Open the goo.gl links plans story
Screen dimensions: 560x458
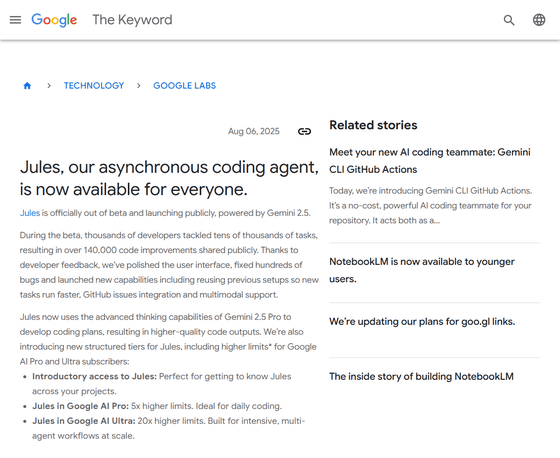tap(422, 322)
